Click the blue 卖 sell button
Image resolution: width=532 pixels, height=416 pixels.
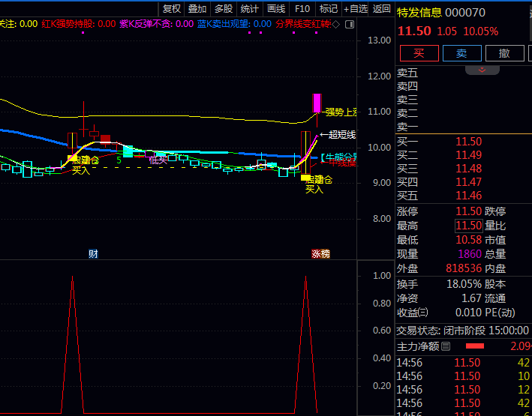click(x=461, y=53)
